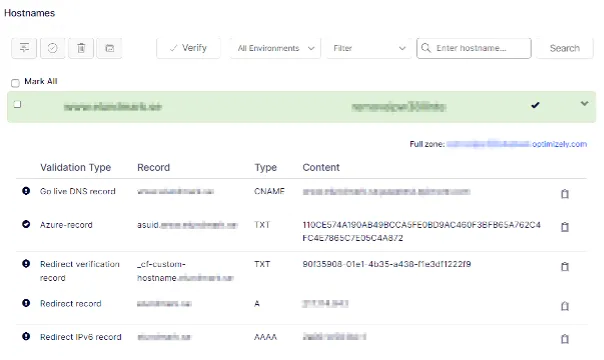This screenshot has width=604, height=360.
Task: Click the Redirect IPv6 record warning icon
Action: [26, 337]
